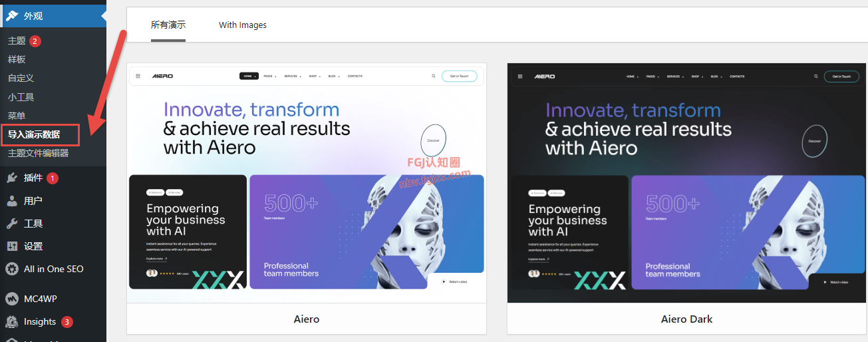Screen dimensions: 868x342
Task: Switch to the With Images tab
Action: [x=243, y=25]
